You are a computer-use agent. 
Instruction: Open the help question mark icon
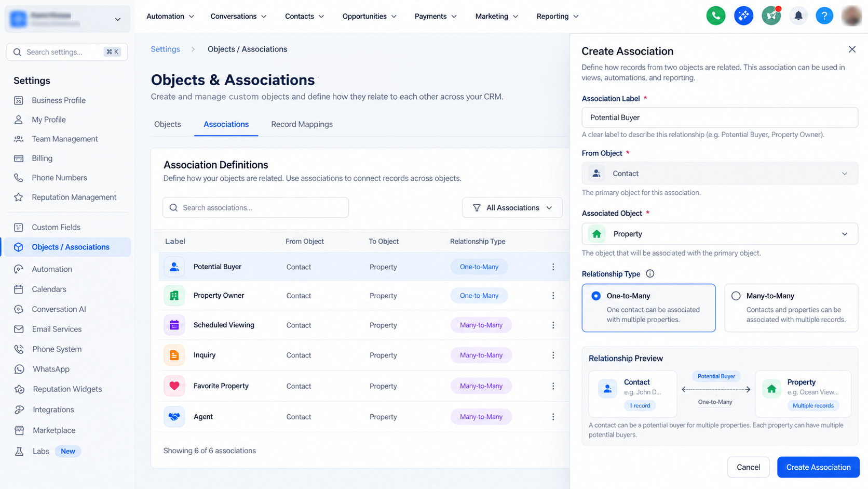pos(824,16)
